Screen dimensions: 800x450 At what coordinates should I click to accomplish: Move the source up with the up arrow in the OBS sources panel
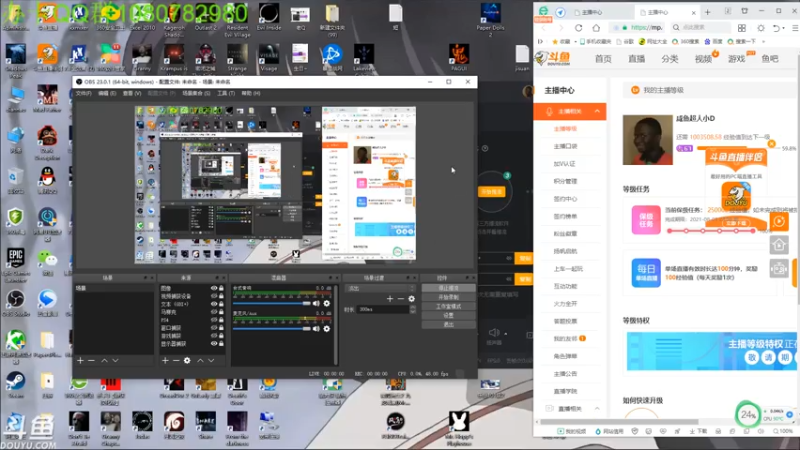coord(200,361)
